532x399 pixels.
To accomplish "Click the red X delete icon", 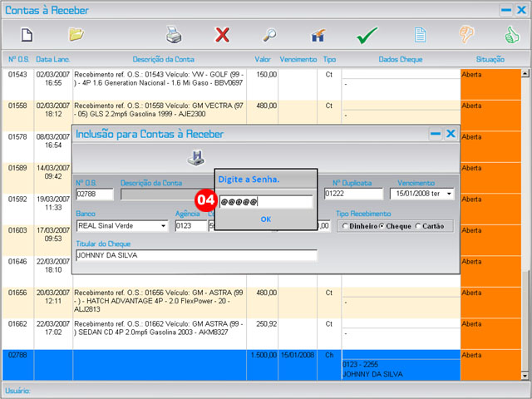I will pos(222,35).
